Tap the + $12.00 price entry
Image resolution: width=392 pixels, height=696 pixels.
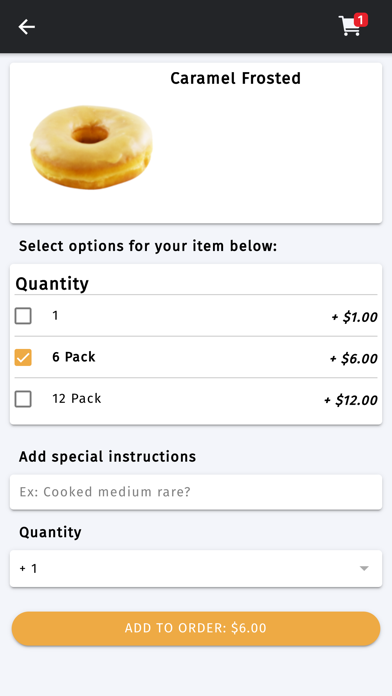351,400
